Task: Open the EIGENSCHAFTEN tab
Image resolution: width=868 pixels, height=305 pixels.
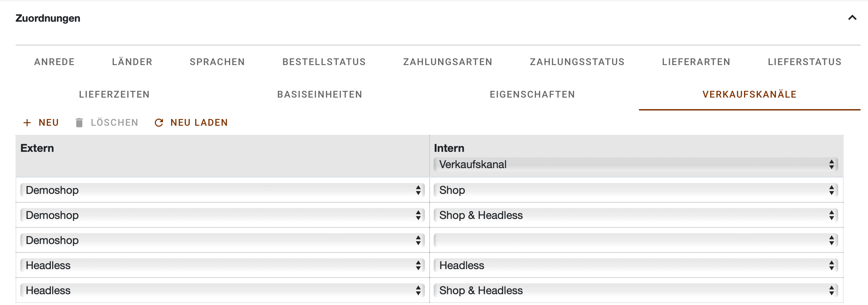Action: (533, 94)
